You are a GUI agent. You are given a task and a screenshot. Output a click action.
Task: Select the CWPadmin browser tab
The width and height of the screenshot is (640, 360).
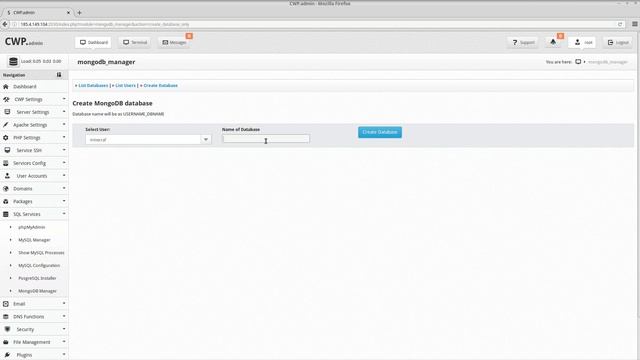point(38,13)
